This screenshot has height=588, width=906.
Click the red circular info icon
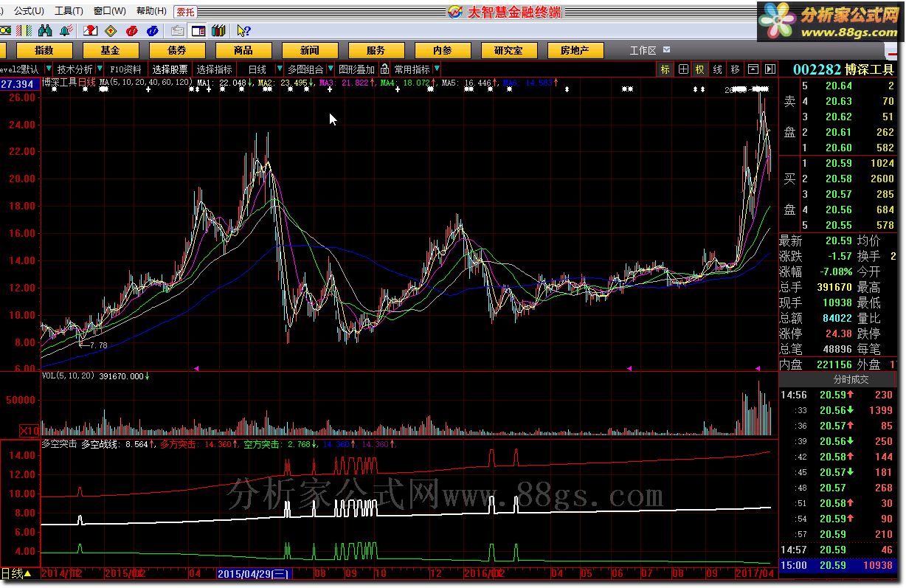(132, 31)
